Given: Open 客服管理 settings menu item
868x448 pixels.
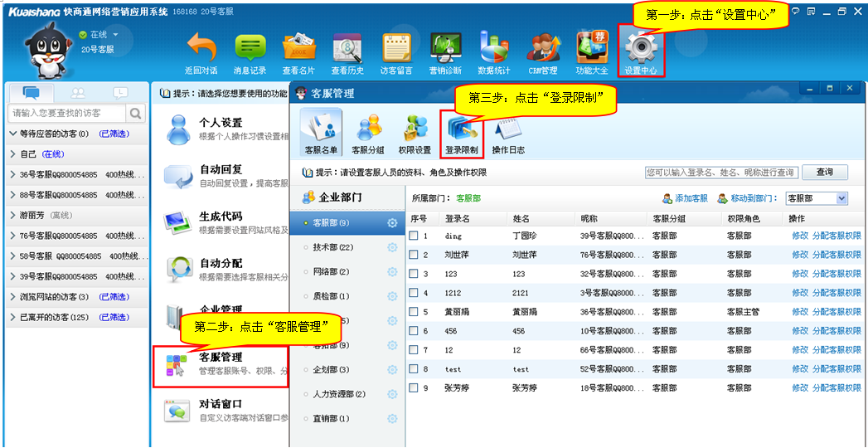Looking at the screenshot, I should point(221,363).
